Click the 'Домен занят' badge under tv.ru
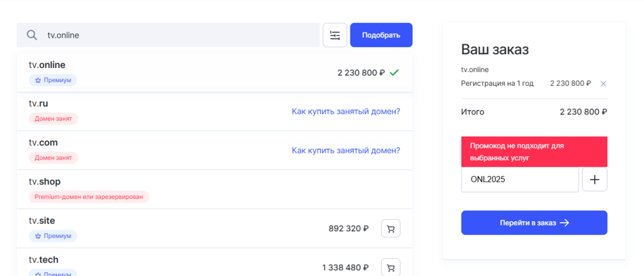The height and width of the screenshot is (276, 644). [53, 119]
